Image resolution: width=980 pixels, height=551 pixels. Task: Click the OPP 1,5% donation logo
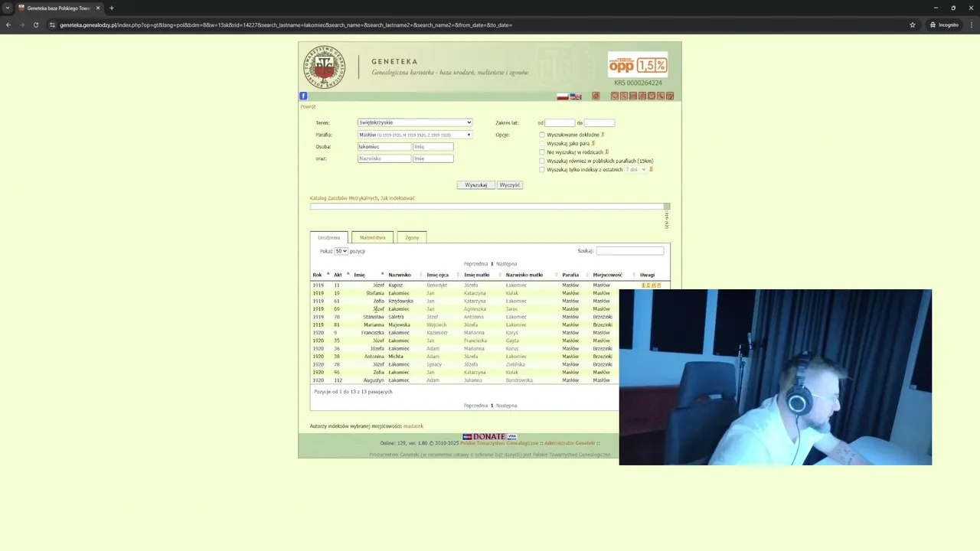point(638,64)
